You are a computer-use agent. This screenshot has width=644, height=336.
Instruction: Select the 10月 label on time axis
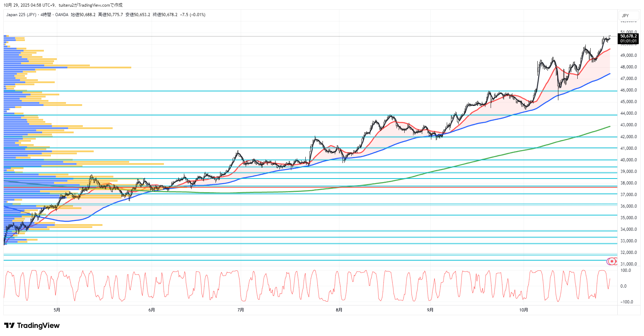tap(524, 310)
